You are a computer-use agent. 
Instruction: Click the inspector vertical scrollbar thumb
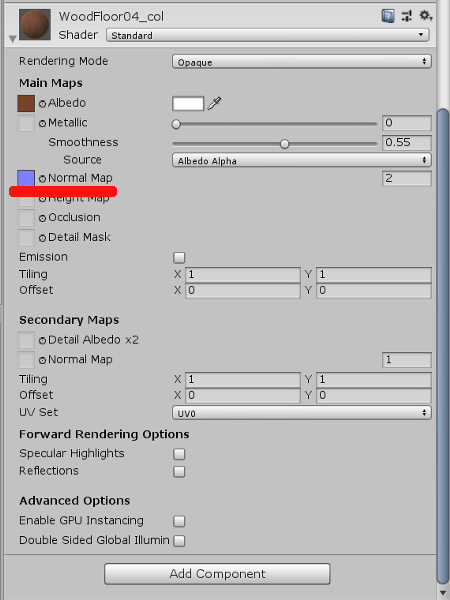click(443, 347)
